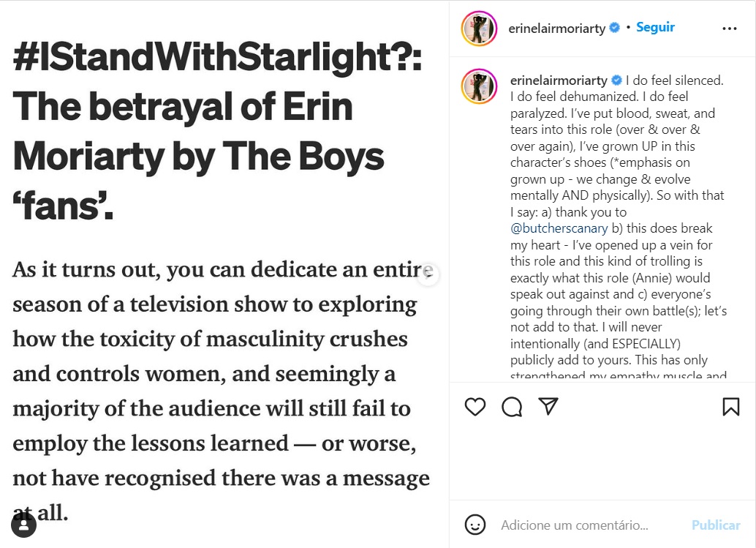The width and height of the screenshot is (756, 548).
Task: Open the header profile picture story
Action: coord(479,29)
